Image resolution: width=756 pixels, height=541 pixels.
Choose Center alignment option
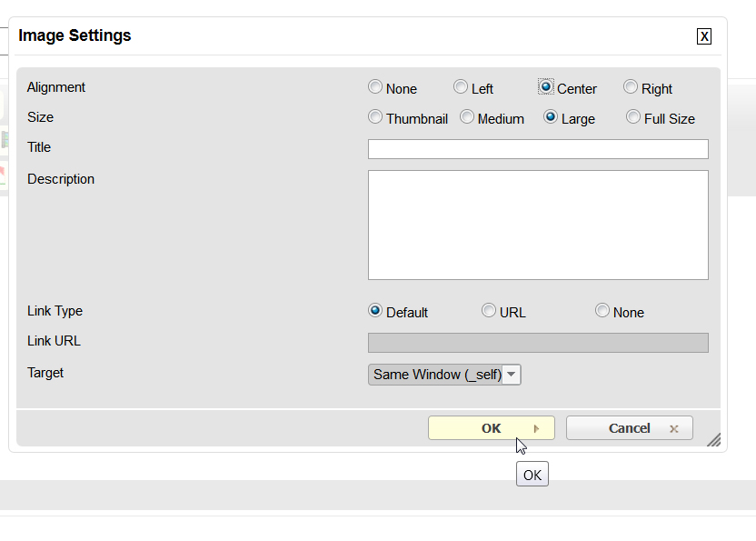click(546, 87)
